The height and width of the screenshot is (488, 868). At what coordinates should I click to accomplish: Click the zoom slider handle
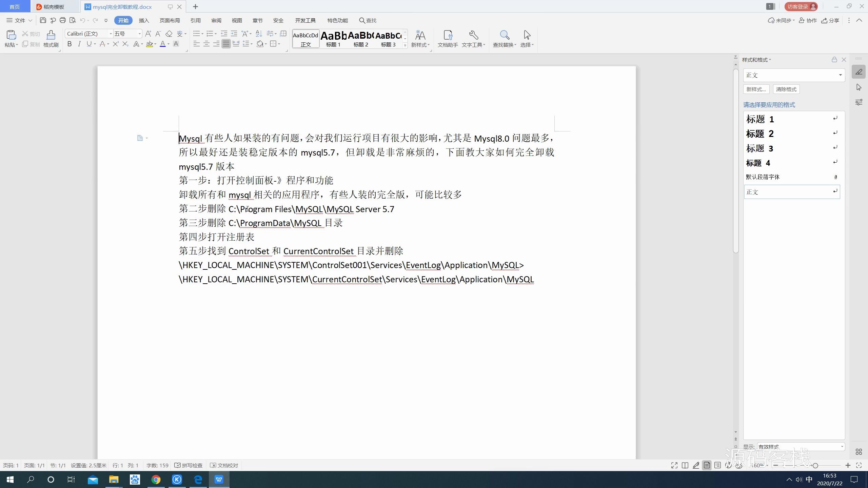coord(815,465)
